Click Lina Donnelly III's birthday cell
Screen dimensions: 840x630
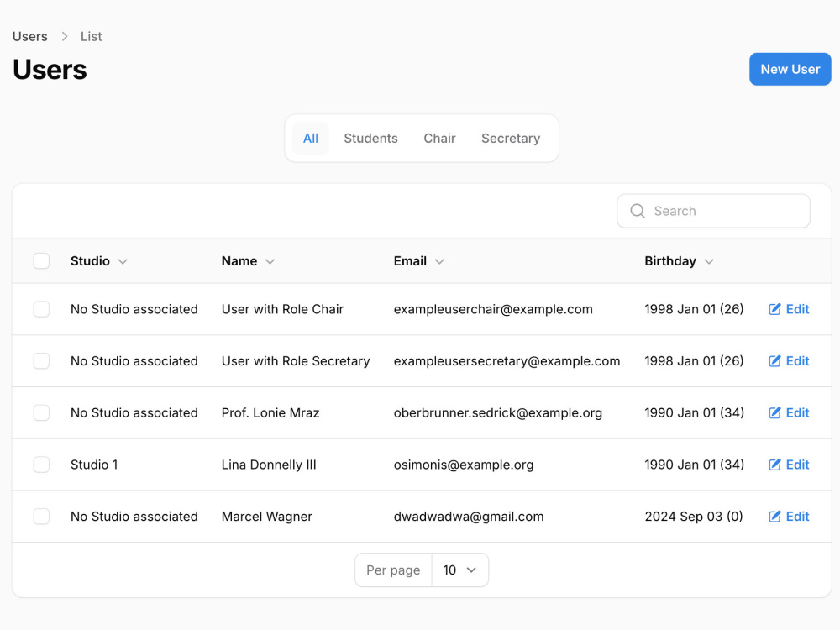coord(695,465)
